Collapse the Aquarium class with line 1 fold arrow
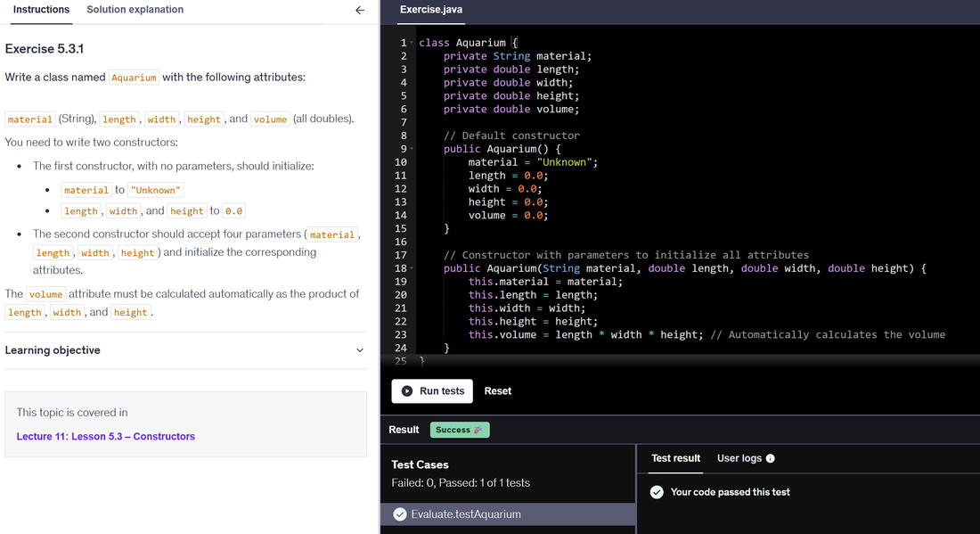The height and width of the screenshot is (534, 980). click(x=412, y=42)
